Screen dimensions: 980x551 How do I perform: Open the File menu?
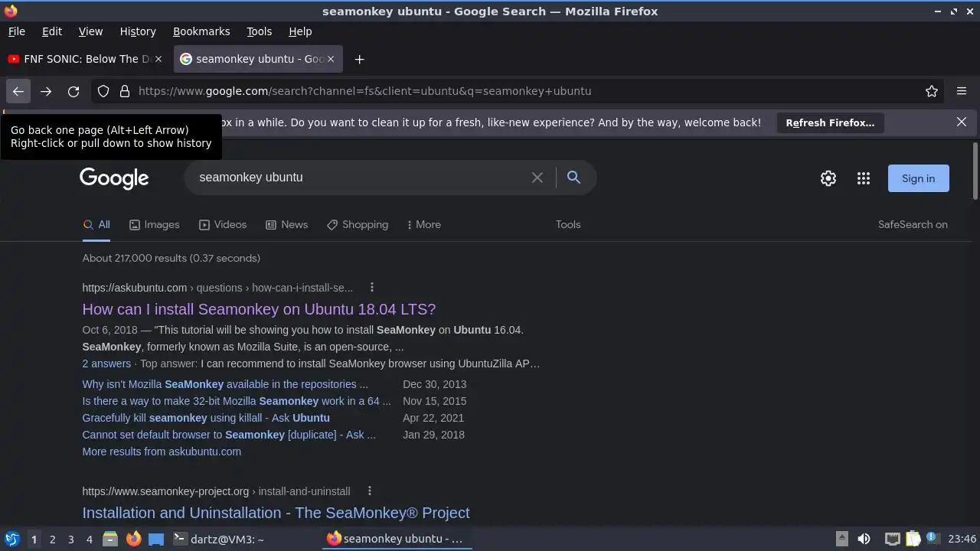coord(17,31)
